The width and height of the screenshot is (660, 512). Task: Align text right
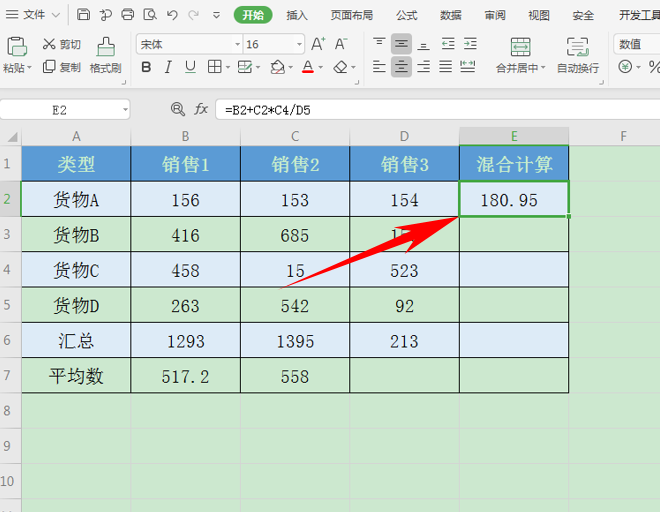pyautogui.click(x=423, y=67)
